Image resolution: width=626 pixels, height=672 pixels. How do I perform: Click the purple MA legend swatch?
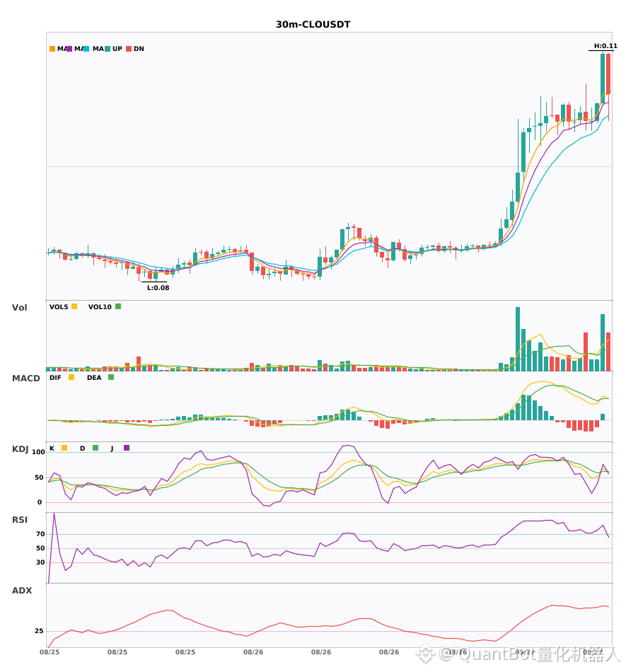point(69,49)
